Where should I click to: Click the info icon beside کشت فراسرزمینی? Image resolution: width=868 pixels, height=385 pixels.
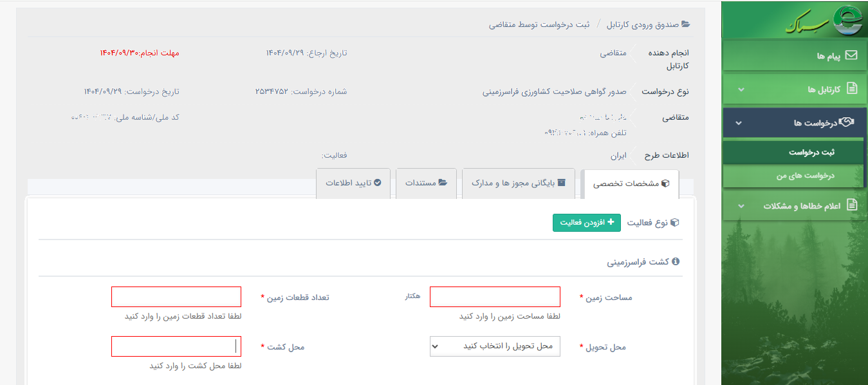(x=676, y=261)
